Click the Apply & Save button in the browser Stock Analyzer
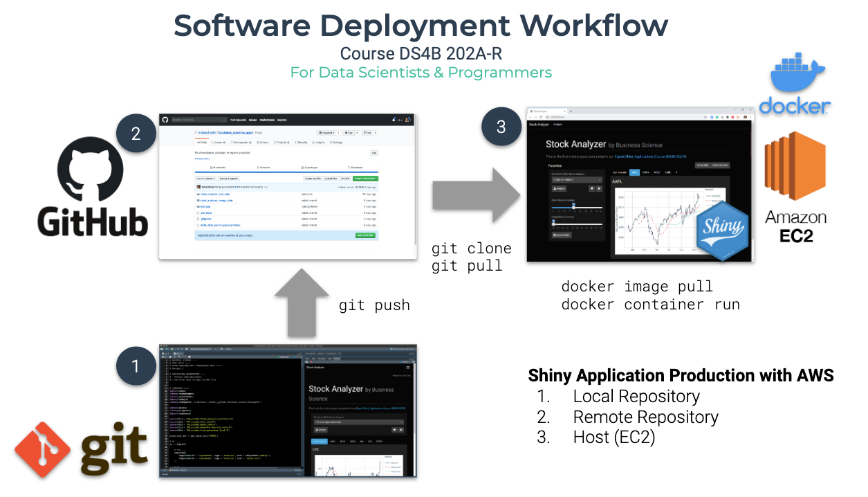The image size is (868, 497). point(562,235)
